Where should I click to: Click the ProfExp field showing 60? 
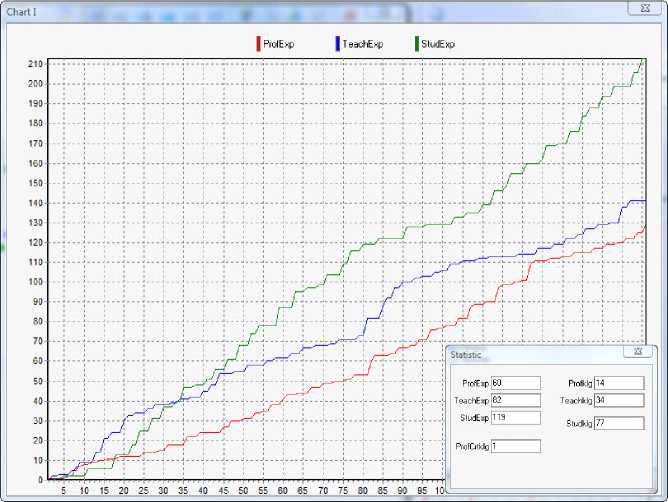[515, 383]
